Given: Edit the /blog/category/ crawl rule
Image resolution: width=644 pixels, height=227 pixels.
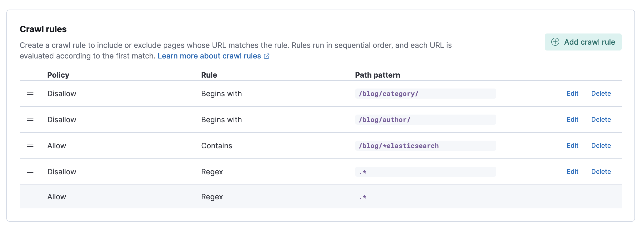Looking at the screenshot, I should click(x=572, y=94).
